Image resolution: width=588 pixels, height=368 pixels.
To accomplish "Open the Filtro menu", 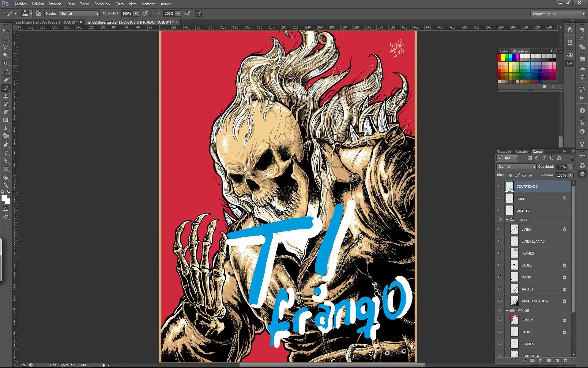I will [119, 4].
